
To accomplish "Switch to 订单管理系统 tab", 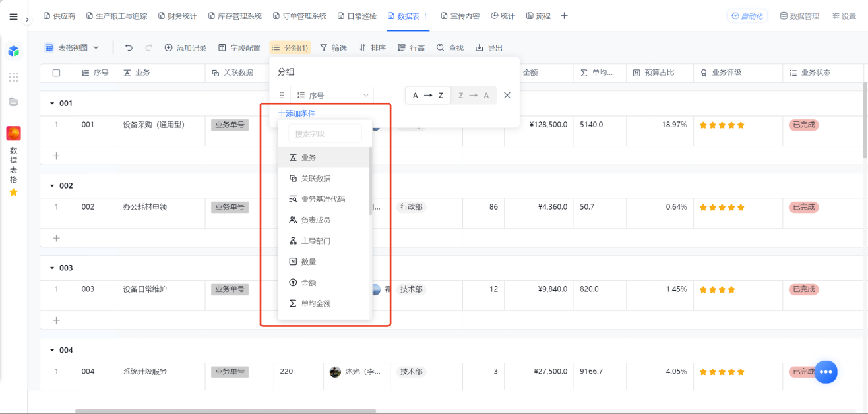I will 299,16.
